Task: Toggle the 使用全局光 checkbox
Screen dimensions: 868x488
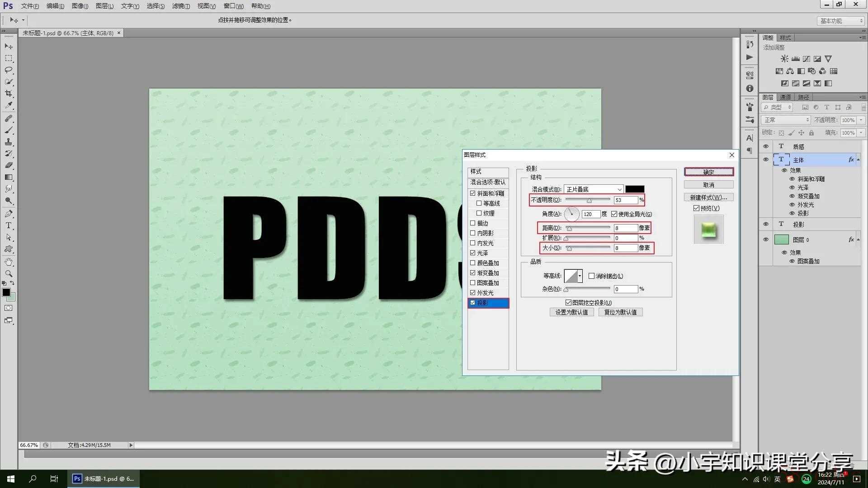Action: pos(614,214)
